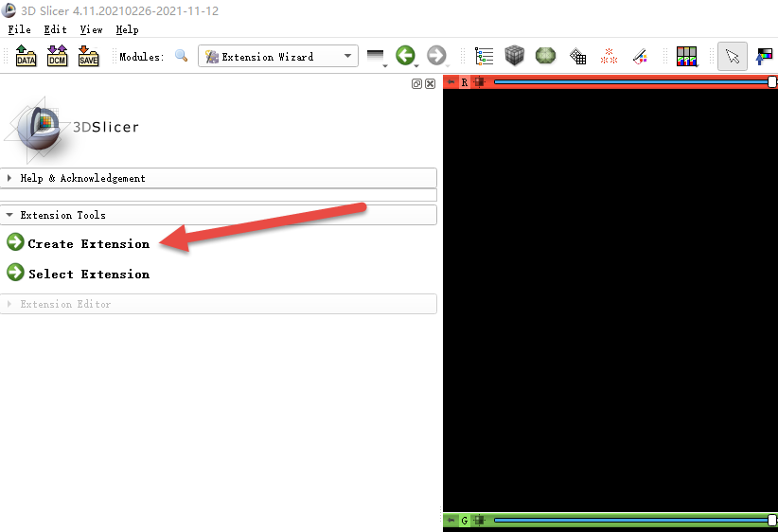Select the mouse pointer interaction mode
The height and width of the screenshot is (532, 778).
coord(733,56)
